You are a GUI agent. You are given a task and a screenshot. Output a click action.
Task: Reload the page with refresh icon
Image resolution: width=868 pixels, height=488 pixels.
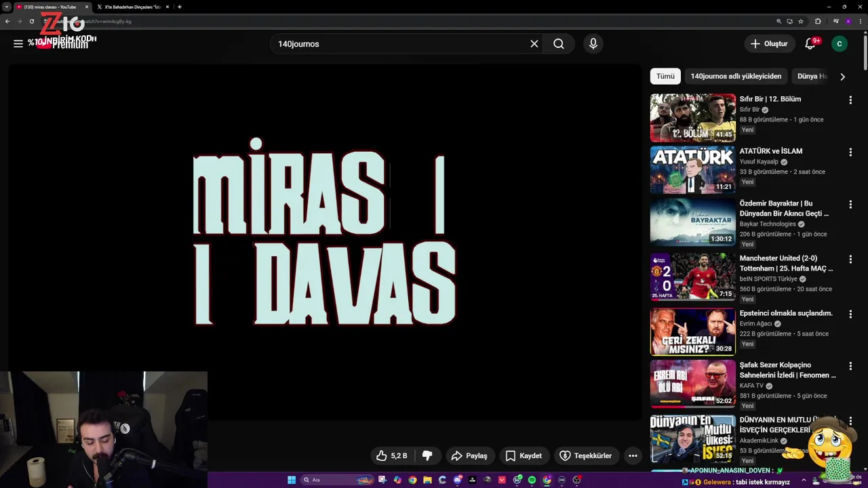point(31,21)
